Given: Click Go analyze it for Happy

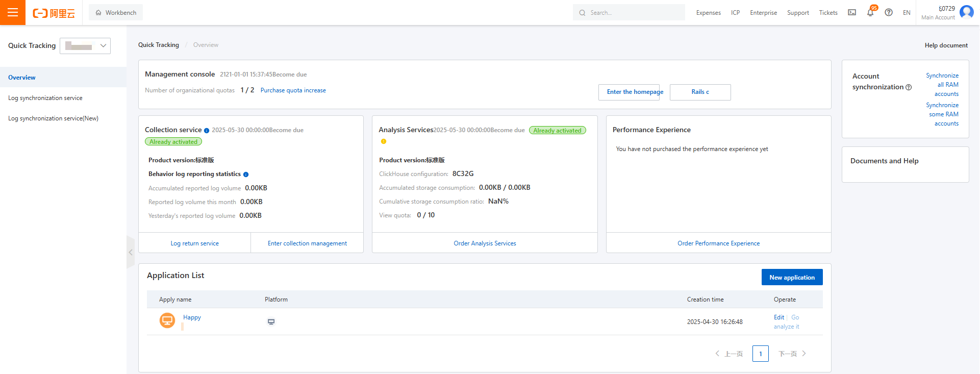Looking at the screenshot, I should (787, 322).
